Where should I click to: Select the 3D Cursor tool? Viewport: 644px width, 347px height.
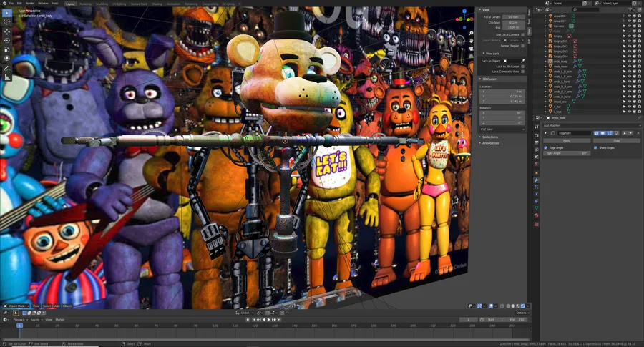pyautogui.click(x=7, y=21)
